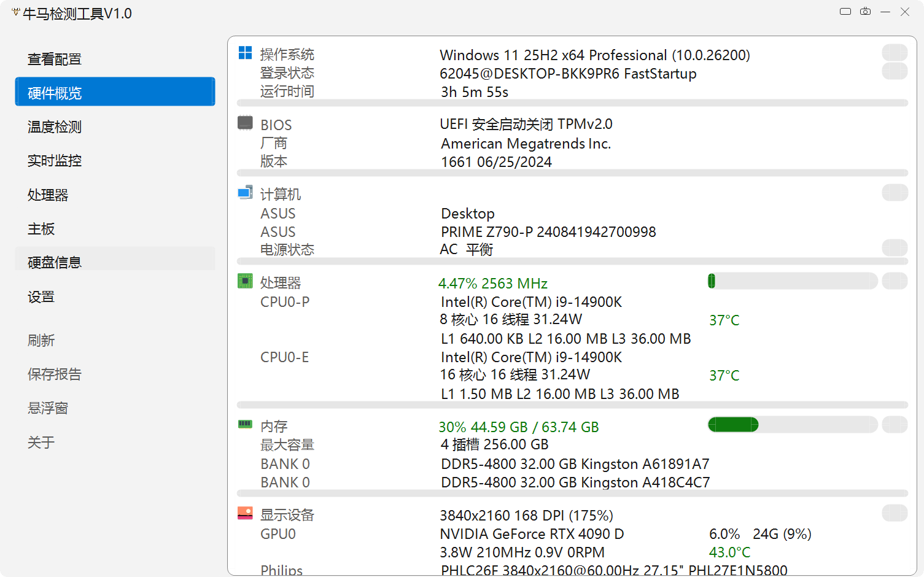Click the compact window icon in title bar
Screen dimensions: 924x577
[845, 11]
